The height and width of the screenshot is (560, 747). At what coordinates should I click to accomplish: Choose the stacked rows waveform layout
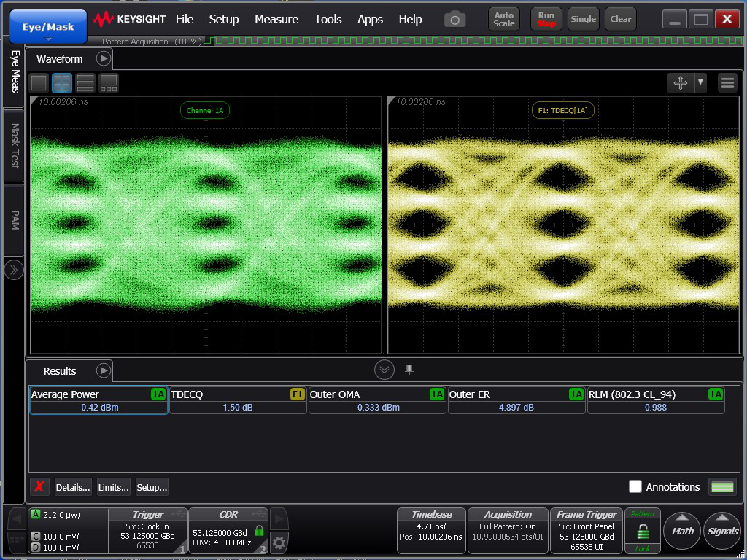(85, 83)
